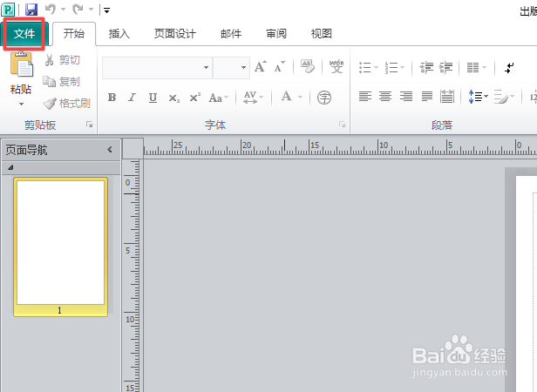The image size is (537, 392).
Task: Open the font color dropdown arrow
Action: (x=301, y=98)
